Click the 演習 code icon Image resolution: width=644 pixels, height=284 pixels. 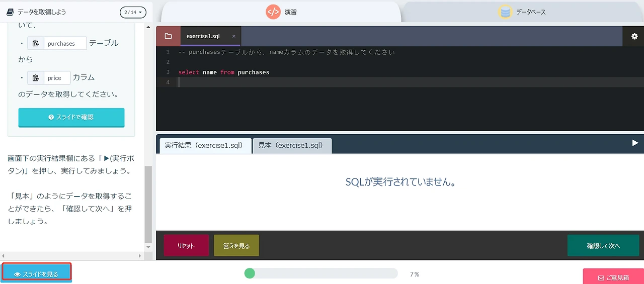(273, 12)
